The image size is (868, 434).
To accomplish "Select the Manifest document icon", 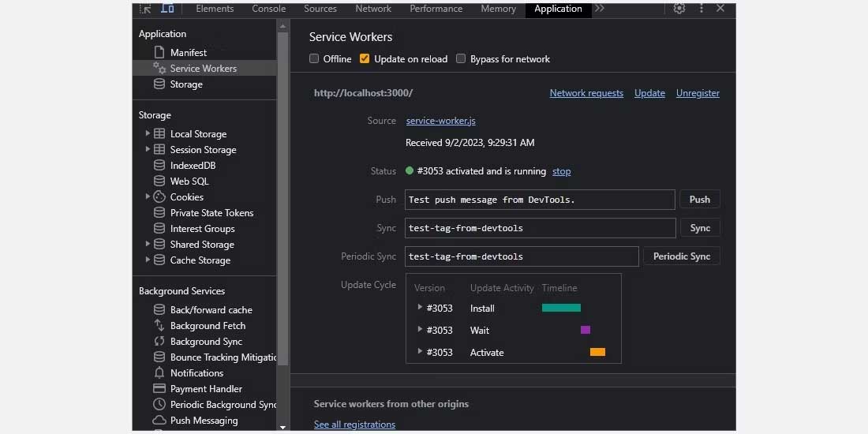I will (159, 53).
